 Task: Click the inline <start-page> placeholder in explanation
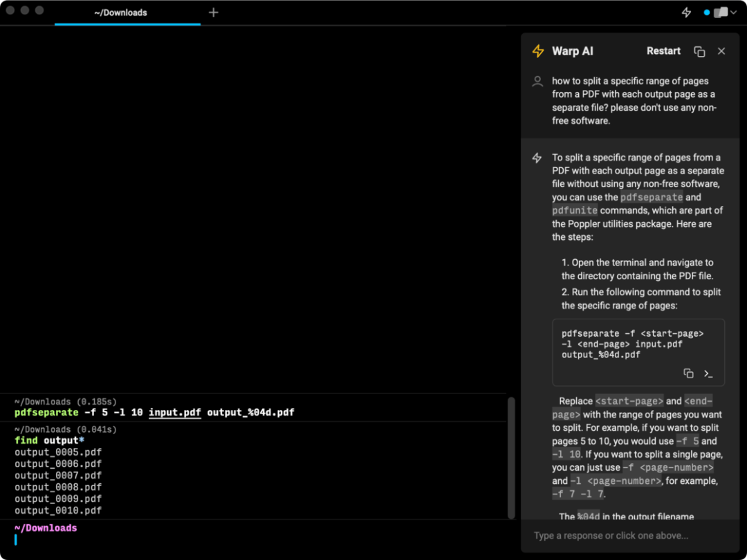point(629,401)
